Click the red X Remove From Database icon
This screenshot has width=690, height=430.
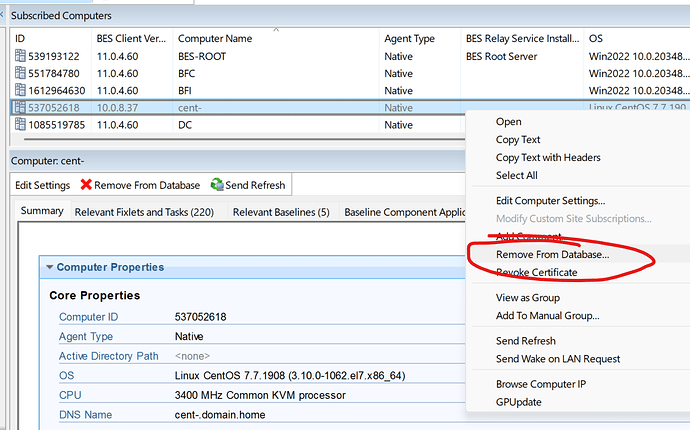point(86,185)
